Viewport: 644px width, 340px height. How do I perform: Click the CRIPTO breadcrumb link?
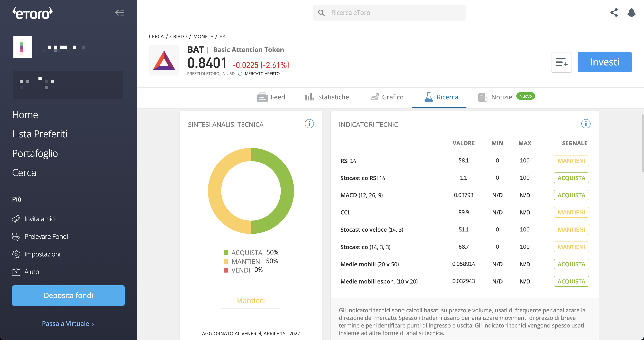(178, 36)
